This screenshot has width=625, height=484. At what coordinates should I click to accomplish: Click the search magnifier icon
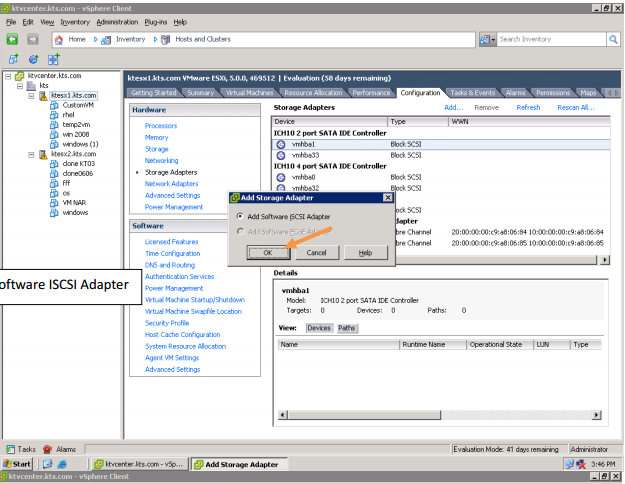tap(613, 39)
